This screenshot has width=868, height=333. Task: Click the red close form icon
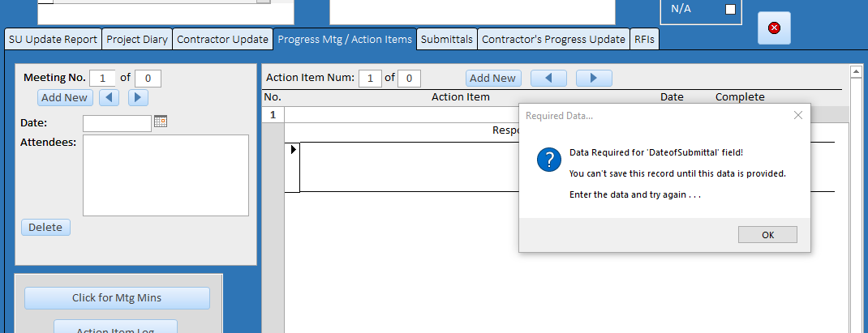(x=774, y=28)
